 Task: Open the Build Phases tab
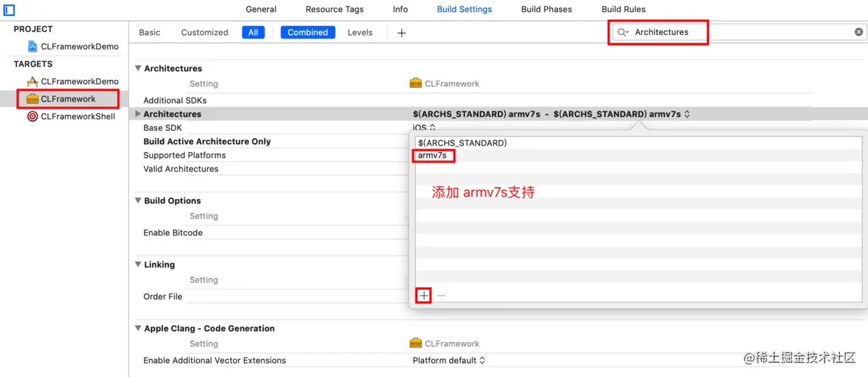point(547,9)
